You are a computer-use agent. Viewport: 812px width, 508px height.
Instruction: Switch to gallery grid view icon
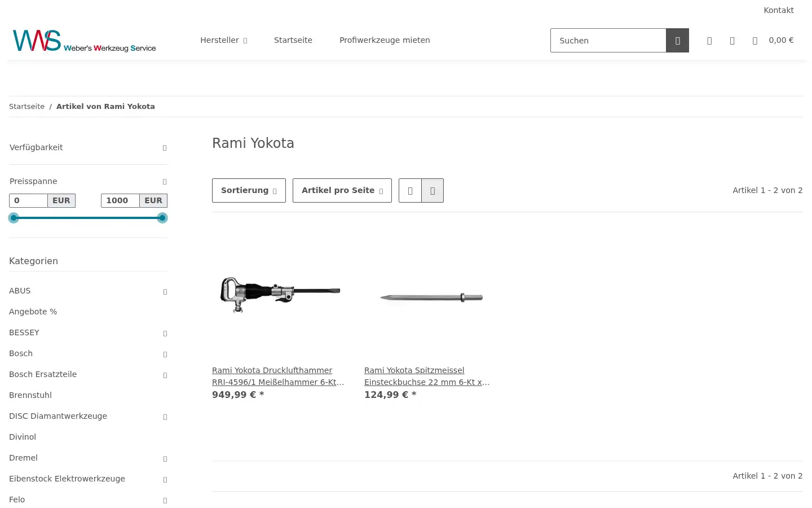433,191
